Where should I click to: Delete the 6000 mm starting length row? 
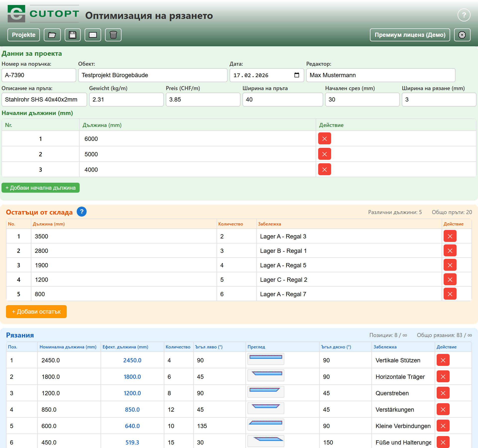[325, 139]
